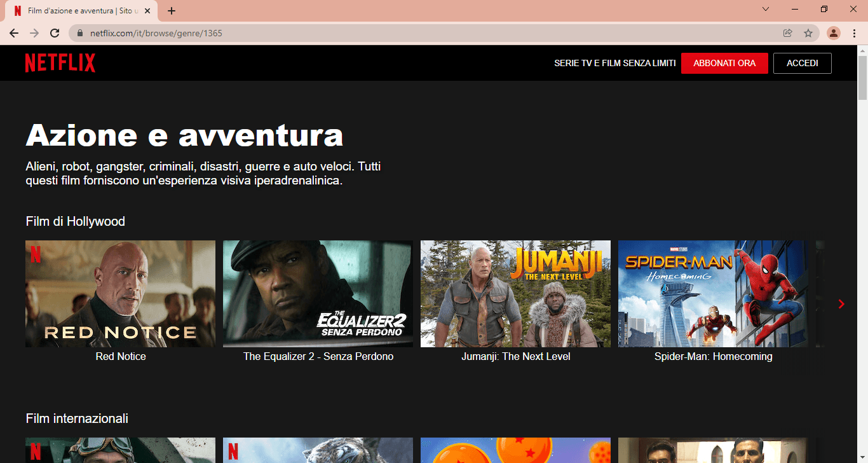Click the scrollbar down arrow
Viewport: 868px width, 463px height.
(862, 458)
